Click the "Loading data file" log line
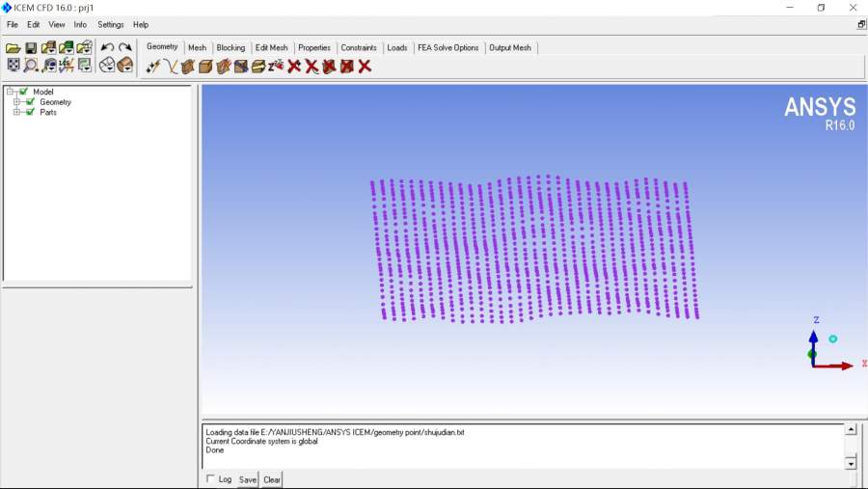 pyautogui.click(x=335, y=432)
